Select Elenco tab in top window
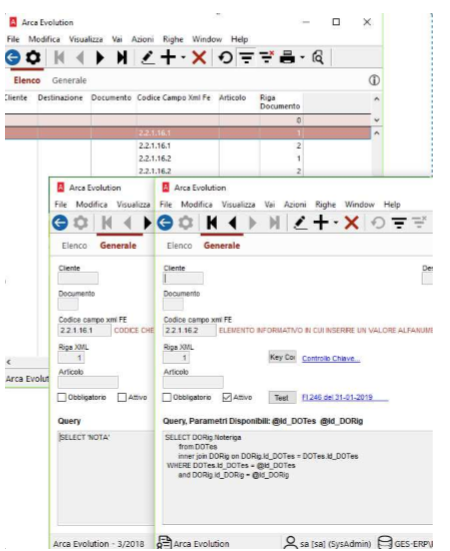 [27, 80]
